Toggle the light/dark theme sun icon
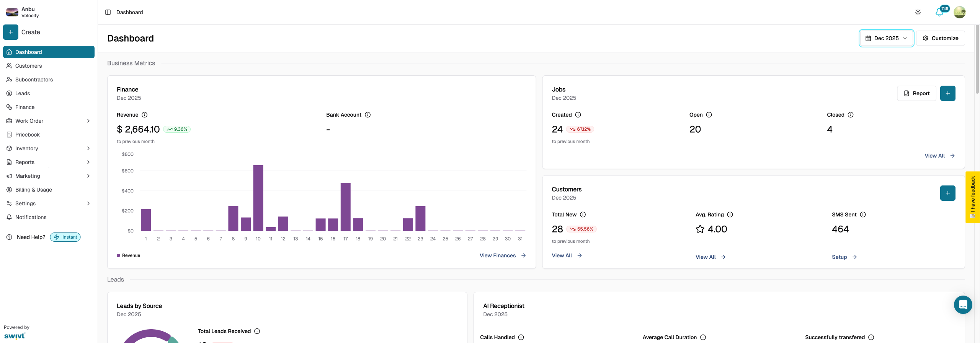 coord(918,12)
